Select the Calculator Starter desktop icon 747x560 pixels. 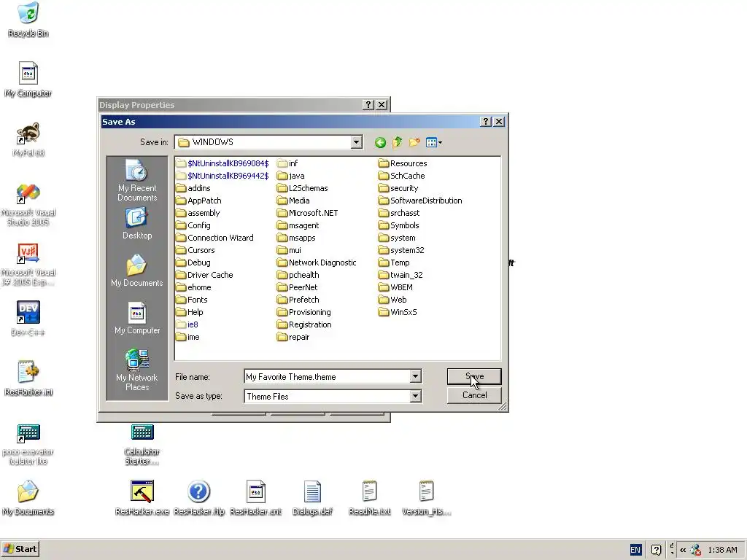pos(142,445)
